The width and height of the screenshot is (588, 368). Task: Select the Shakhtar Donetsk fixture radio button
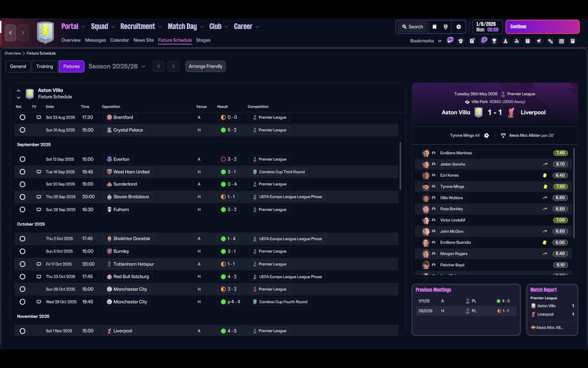click(23, 239)
